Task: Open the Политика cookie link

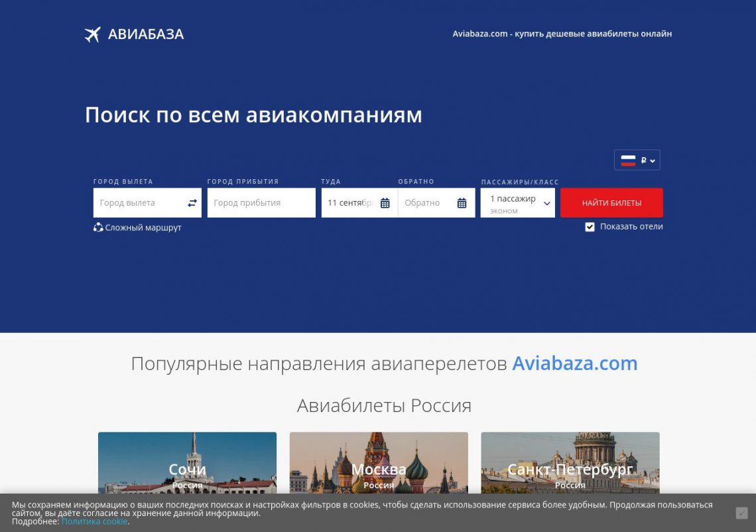Action: point(94,521)
